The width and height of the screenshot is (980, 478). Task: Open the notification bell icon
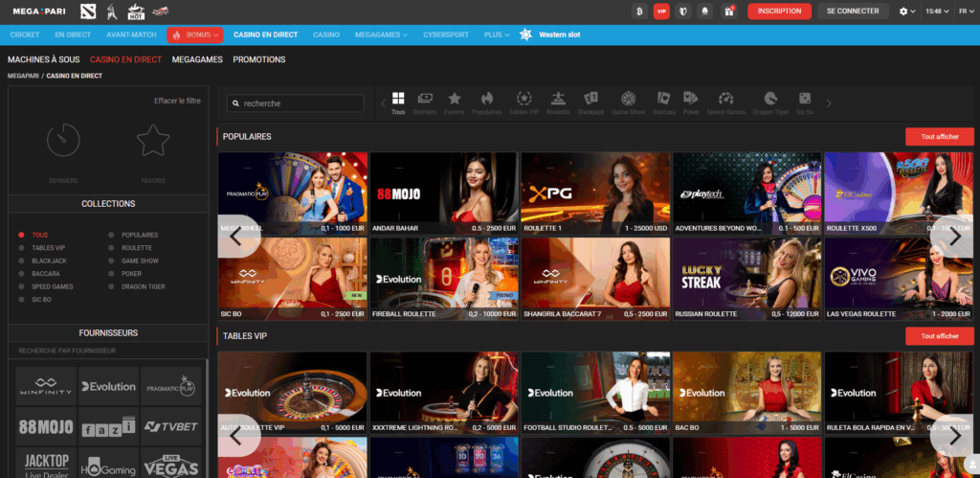pos(705,11)
